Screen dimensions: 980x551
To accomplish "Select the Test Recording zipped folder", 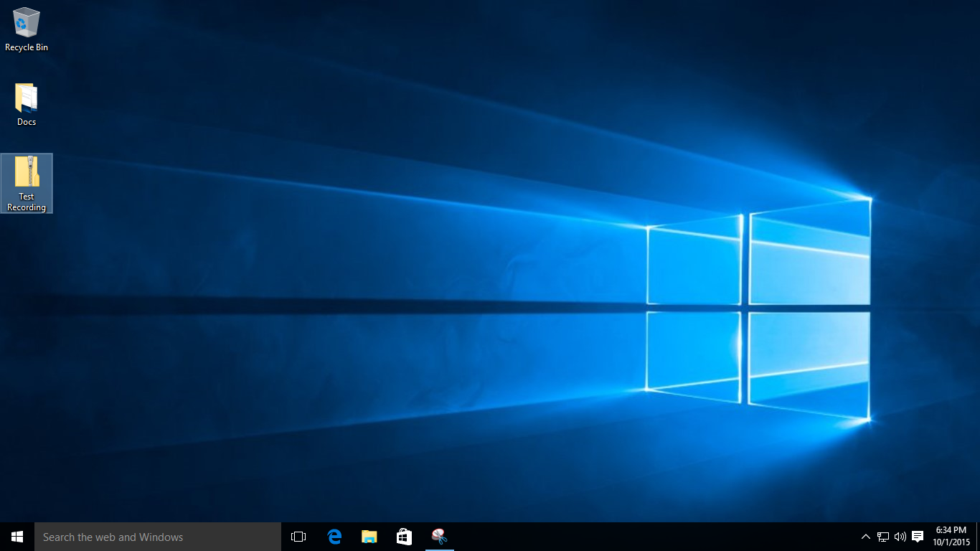I will coord(27,184).
